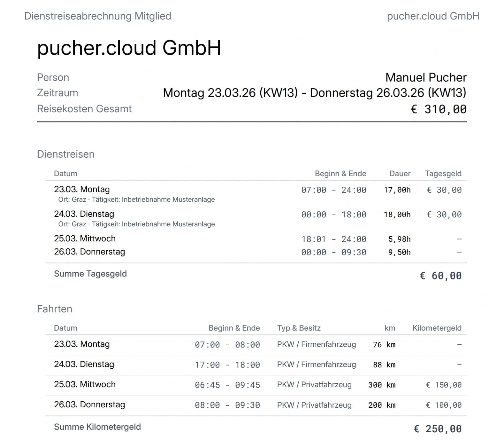
Task: Select the period 'Montag 23.03.26 (KW13) - Donnerstag 26.03.26 (KW13)'
Action: [x=315, y=93]
